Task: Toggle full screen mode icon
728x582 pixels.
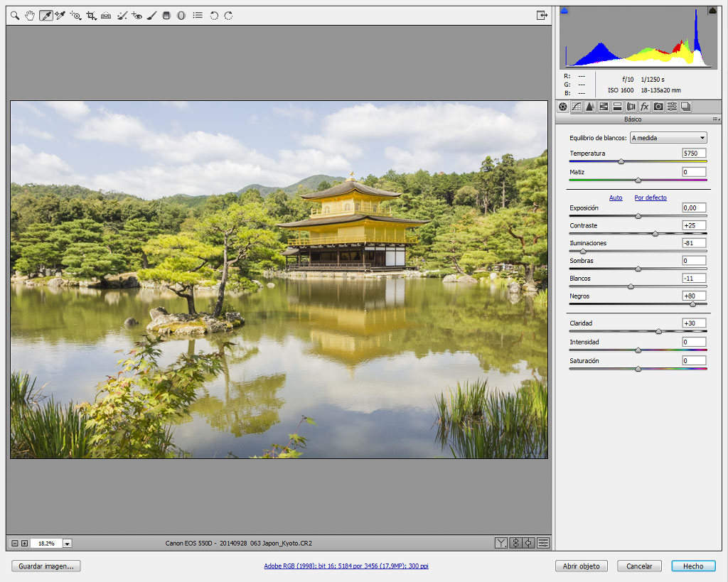Action: point(542,16)
